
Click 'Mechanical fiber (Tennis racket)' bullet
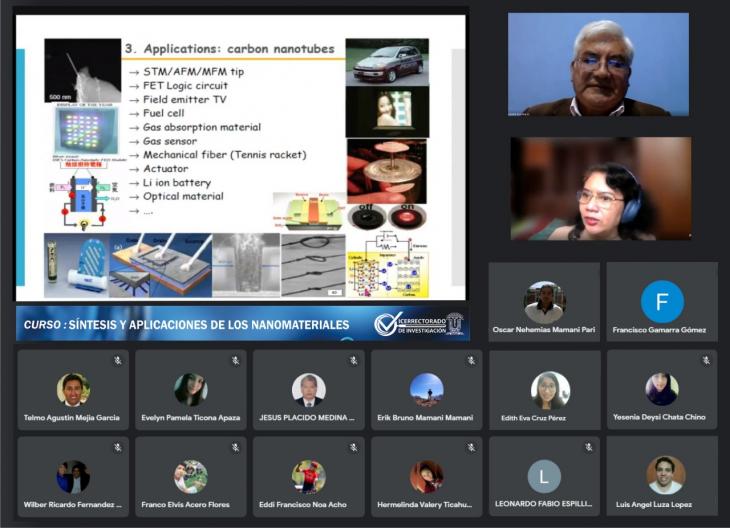(224, 155)
